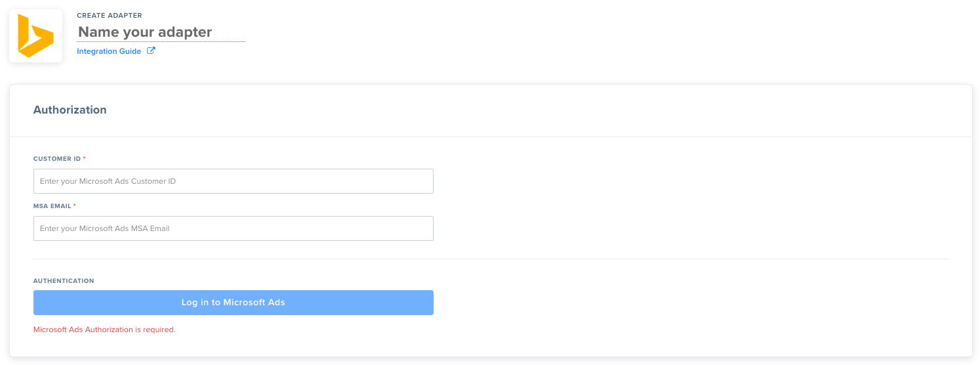The width and height of the screenshot is (980, 365).
Task: Focus the 'Name your adapter' title field
Action: coord(161,32)
